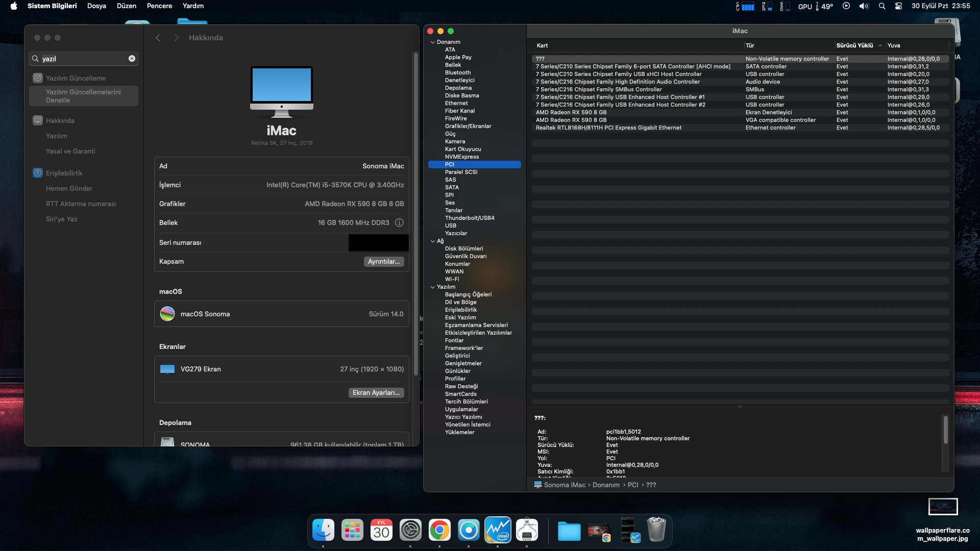Open the Pencere menu
This screenshot has height=551, width=980.
point(159,6)
